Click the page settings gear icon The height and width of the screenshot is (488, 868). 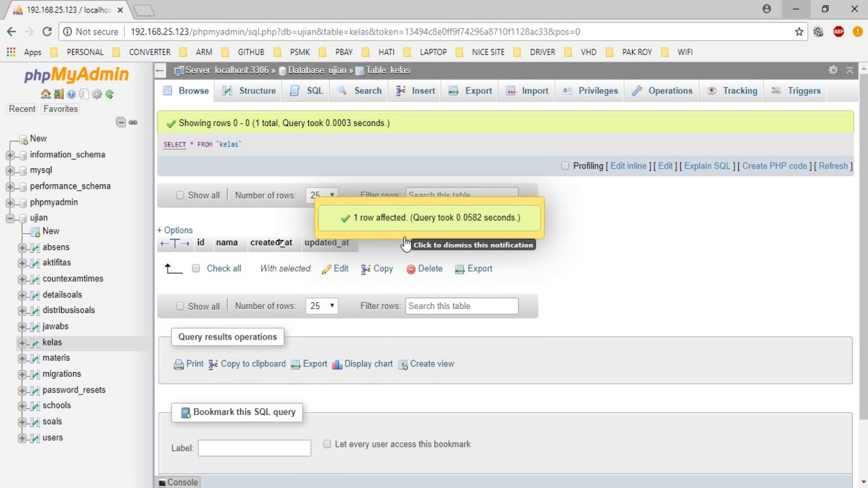click(x=833, y=70)
